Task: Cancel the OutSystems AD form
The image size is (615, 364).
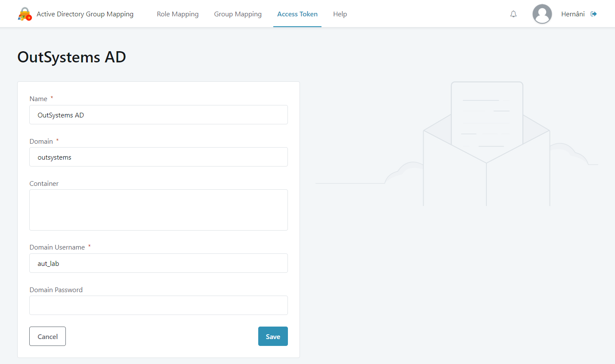Action: [x=47, y=336]
